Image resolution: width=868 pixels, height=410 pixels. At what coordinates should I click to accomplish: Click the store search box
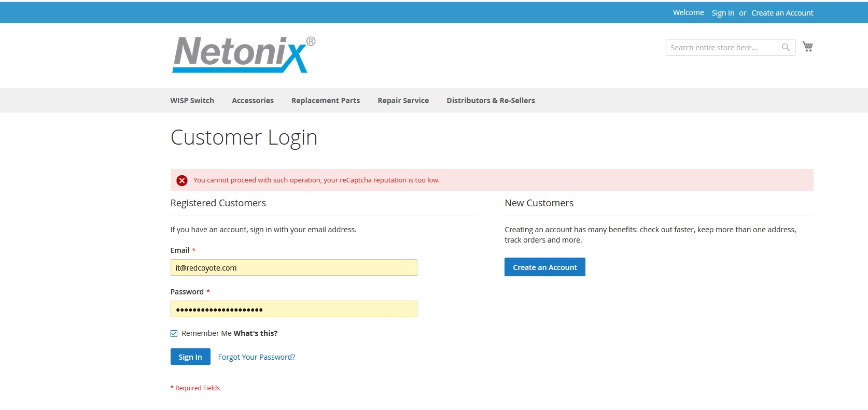[x=725, y=47]
